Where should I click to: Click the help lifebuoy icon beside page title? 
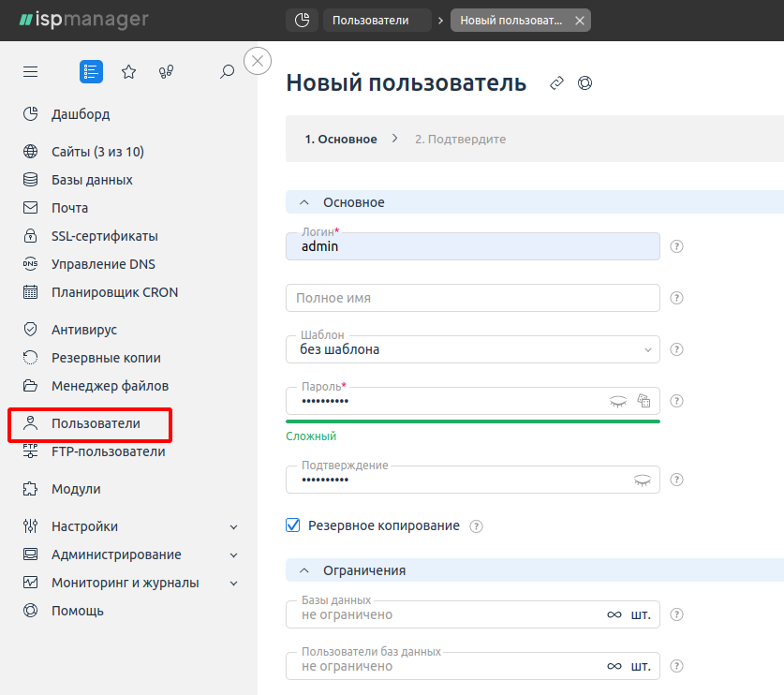[585, 83]
